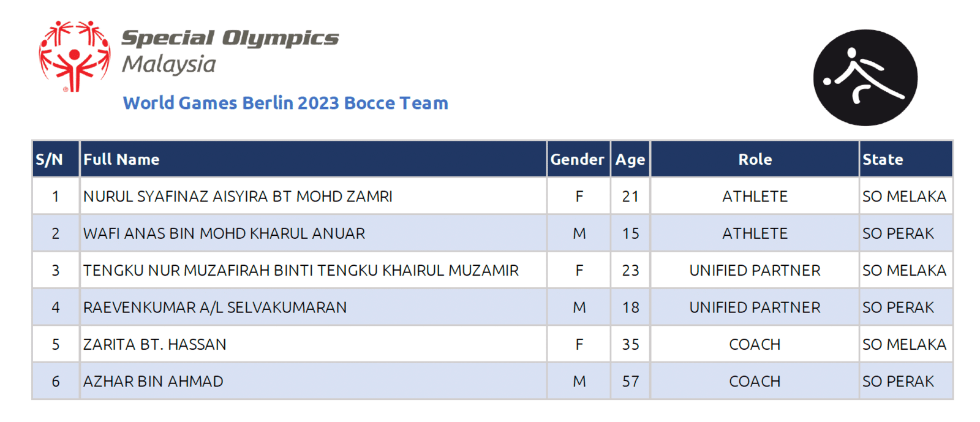Click the Raevenkumar A/L Selvakumaran cell
This screenshot has width=980, height=422.
pos(313,307)
